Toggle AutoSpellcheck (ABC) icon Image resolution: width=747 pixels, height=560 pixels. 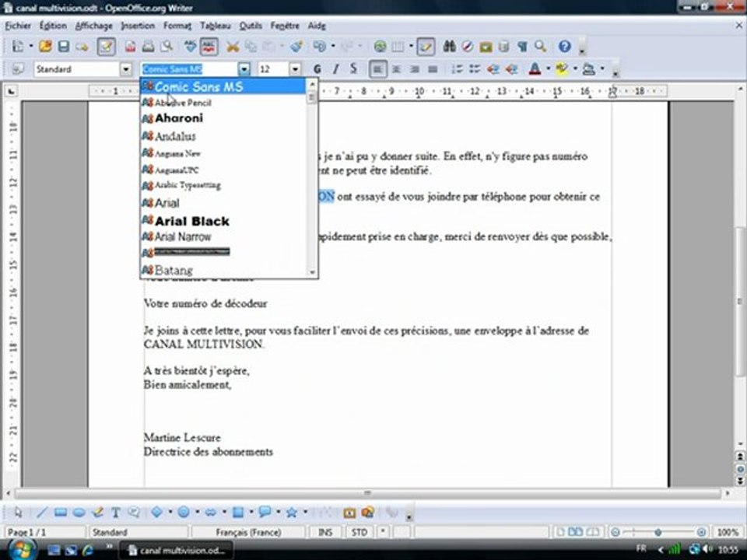209,46
